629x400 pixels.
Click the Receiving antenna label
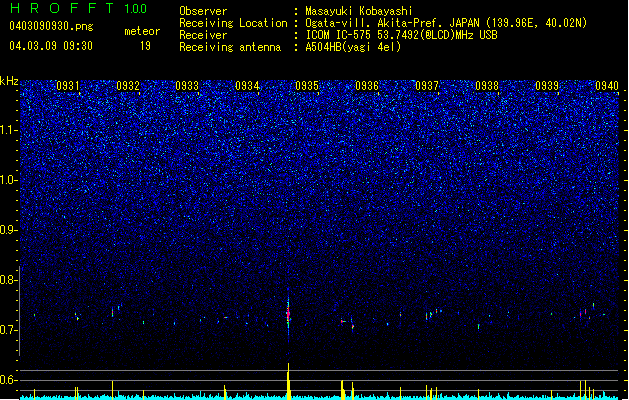tap(230, 47)
